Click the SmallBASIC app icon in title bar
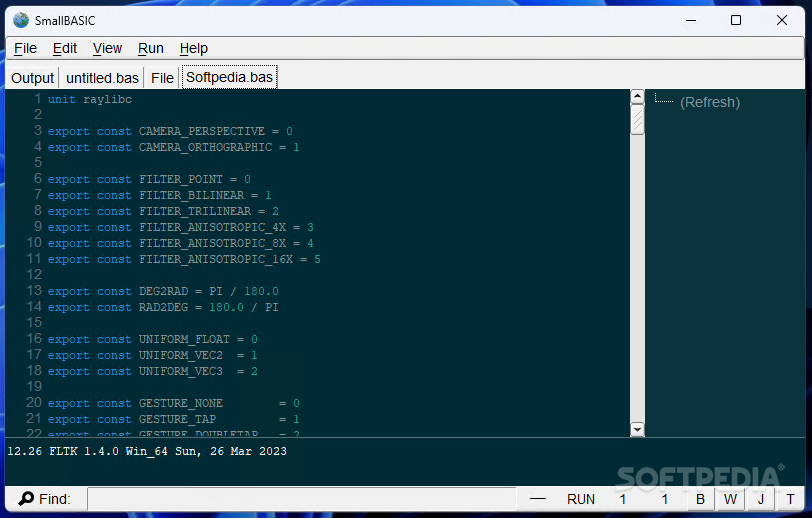Image resolution: width=812 pixels, height=518 pixels. [21, 20]
